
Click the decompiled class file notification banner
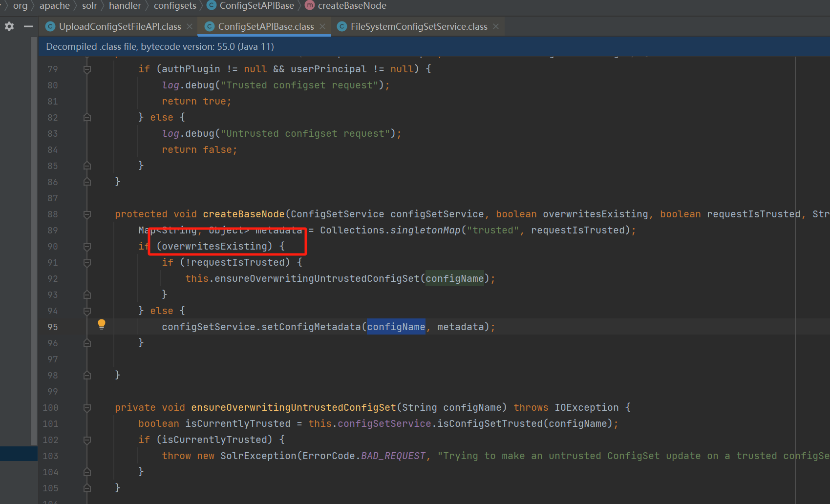click(x=434, y=47)
